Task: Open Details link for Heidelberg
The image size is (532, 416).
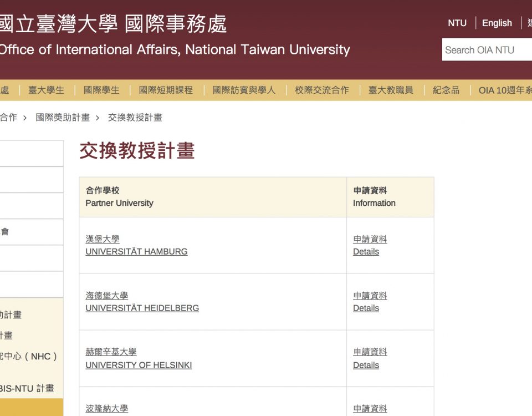Action: point(366,308)
